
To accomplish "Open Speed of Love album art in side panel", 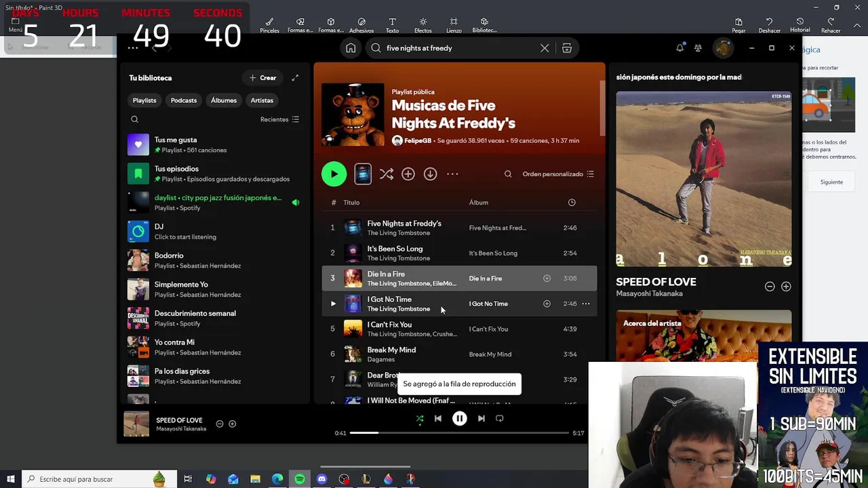I will 704,179.
